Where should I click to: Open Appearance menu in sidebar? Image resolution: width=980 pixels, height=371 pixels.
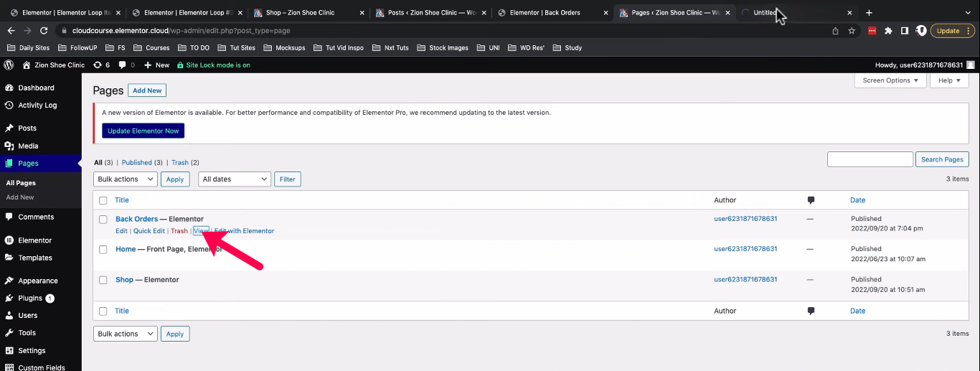[x=38, y=281]
